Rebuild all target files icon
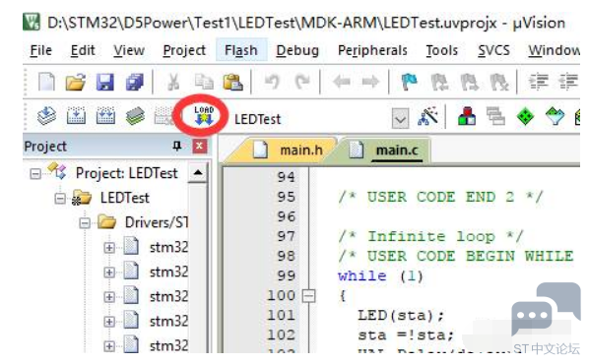589x364 pixels. [x=105, y=115]
